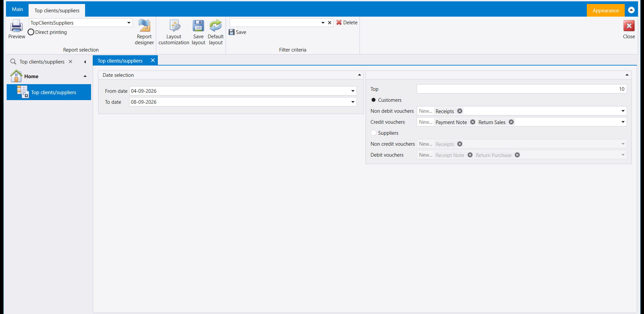This screenshot has height=314, width=644.
Task: Click the Save layout disk icon
Action: (198, 26)
